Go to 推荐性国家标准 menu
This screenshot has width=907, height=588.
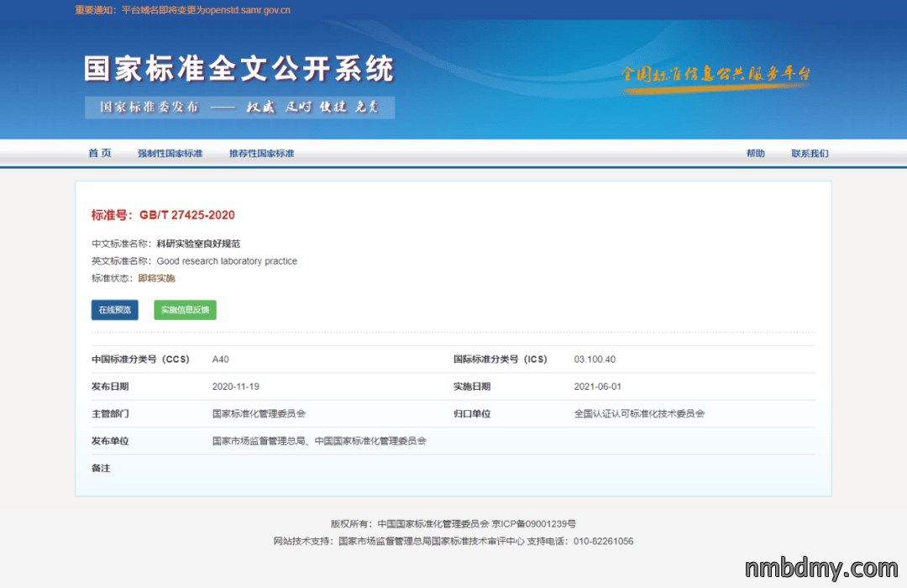pyautogui.click(x=261, y=154)
